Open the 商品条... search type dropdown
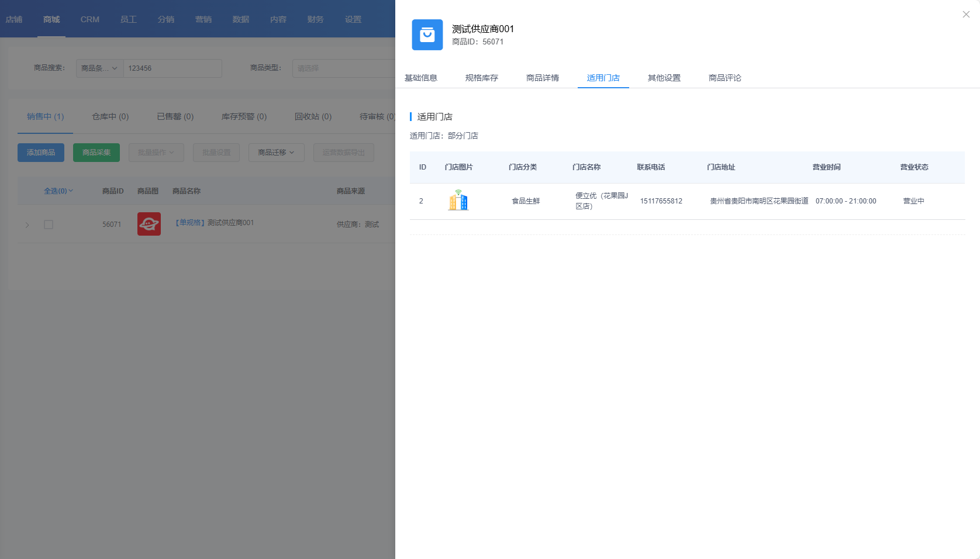Screen dimensions: 980x559 point(99,68)
